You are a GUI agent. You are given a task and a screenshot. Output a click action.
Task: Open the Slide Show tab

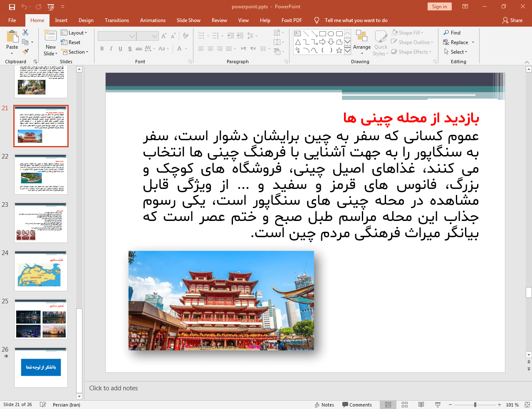(x=188, y=20)
